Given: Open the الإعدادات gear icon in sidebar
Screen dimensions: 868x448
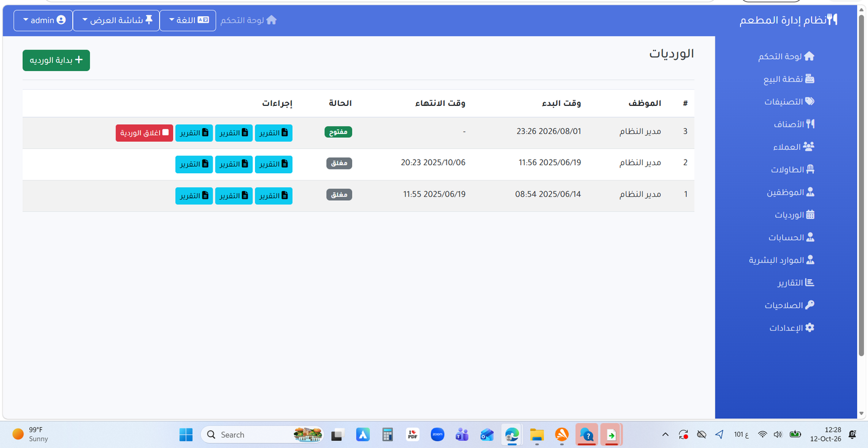Looking at the screenshot, I should (x=809, y=327).
